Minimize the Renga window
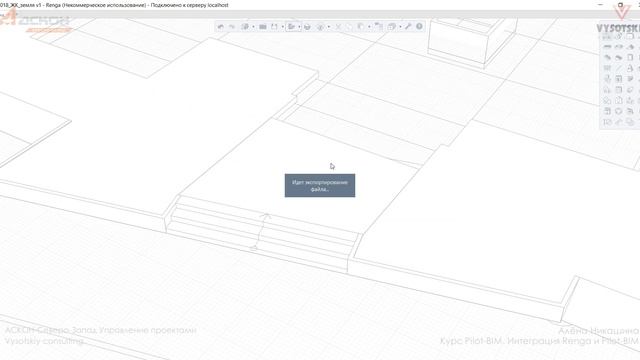Screen dimensions: 640x360 pos(600,5)
